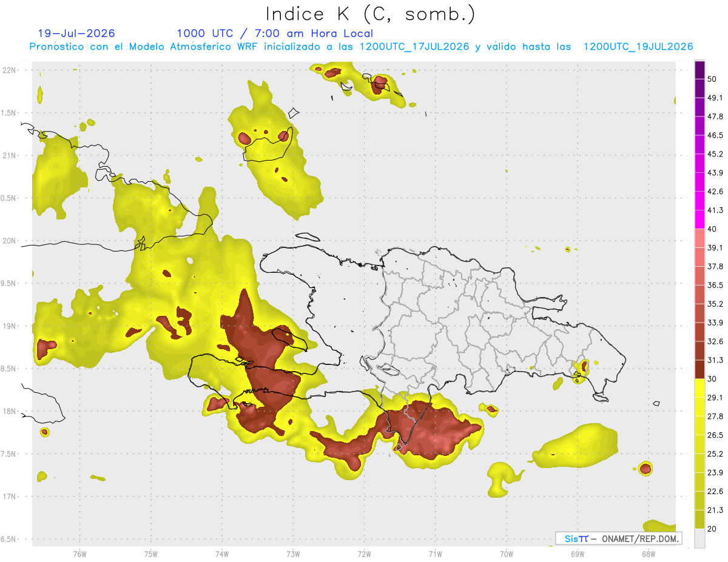This screenshot has height=562, width=728.
Task: Click the date '19-Jul-2026'
Action: point(76,33)
